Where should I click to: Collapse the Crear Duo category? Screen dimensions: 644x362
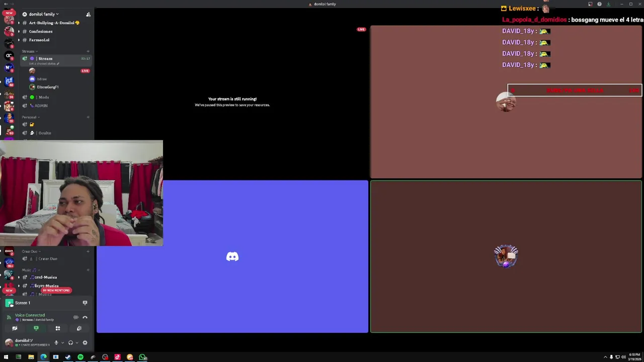pyautogui.click(x=31, y=251)
